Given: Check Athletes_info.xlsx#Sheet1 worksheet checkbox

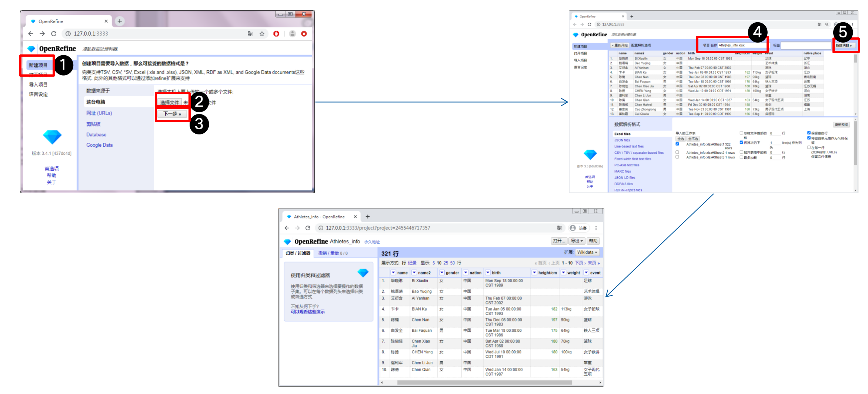Looking at the screenshot, I should click(x=677, y=144).
